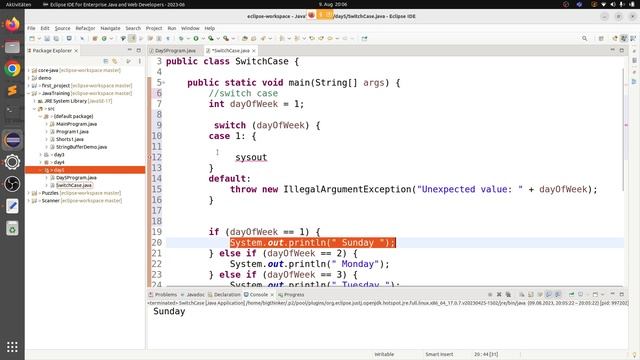Open the Navigate menu
The image size is (640, 360).
click(x=110, y=28)
